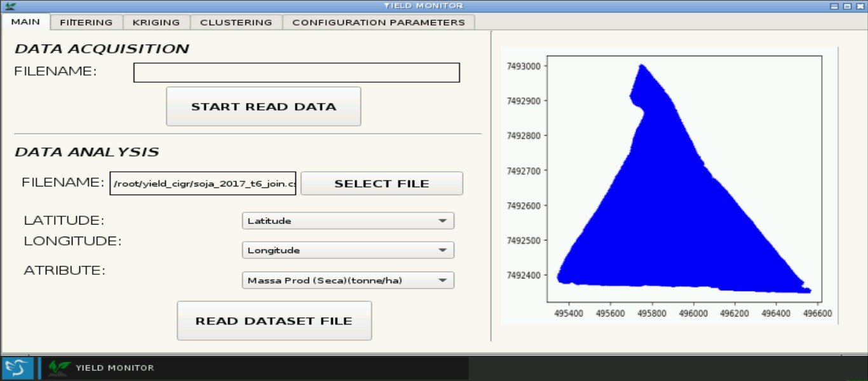Image resolution: width=868 pixels, height=381 pixels.
Task: Click the DATA ACQUISITION heading
Action: [102, 49]
